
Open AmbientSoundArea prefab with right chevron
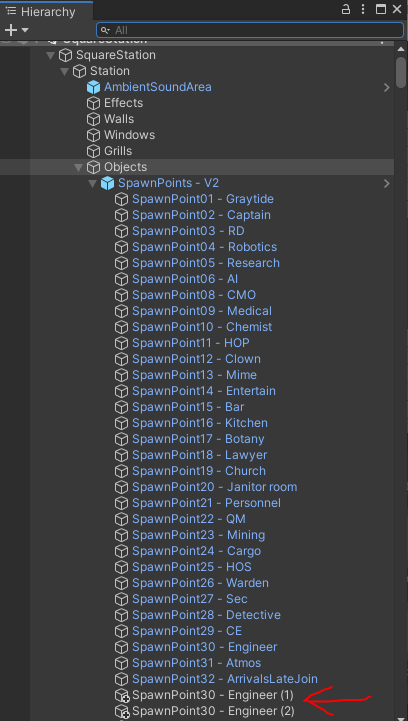click(x=386, y=87)
